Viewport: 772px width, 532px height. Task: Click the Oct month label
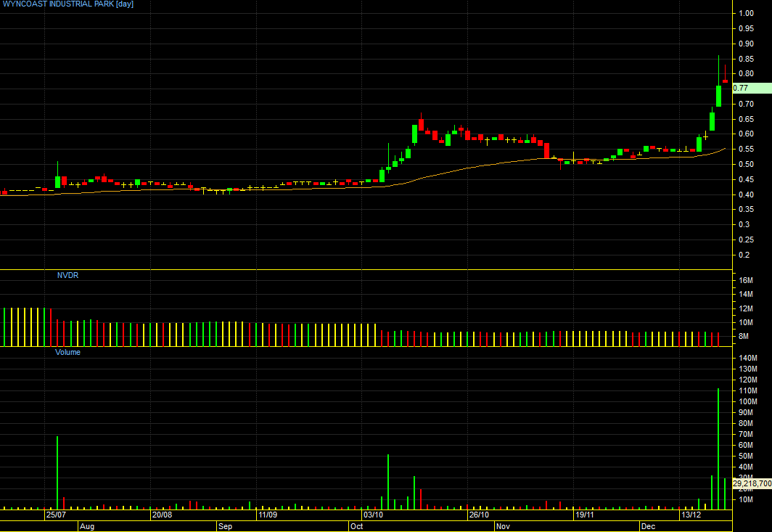356,527
